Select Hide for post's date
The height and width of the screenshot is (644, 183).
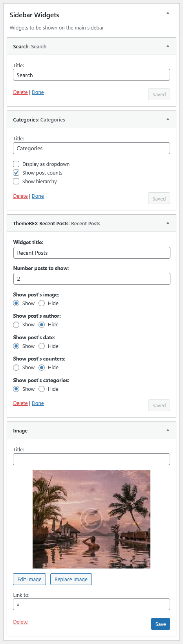(42, 346)
